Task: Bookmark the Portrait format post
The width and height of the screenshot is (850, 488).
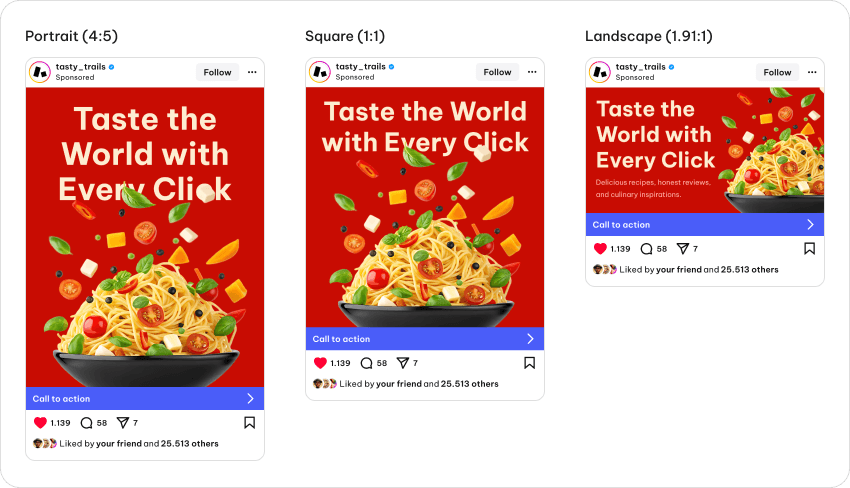Action: [x=250, y=423]
